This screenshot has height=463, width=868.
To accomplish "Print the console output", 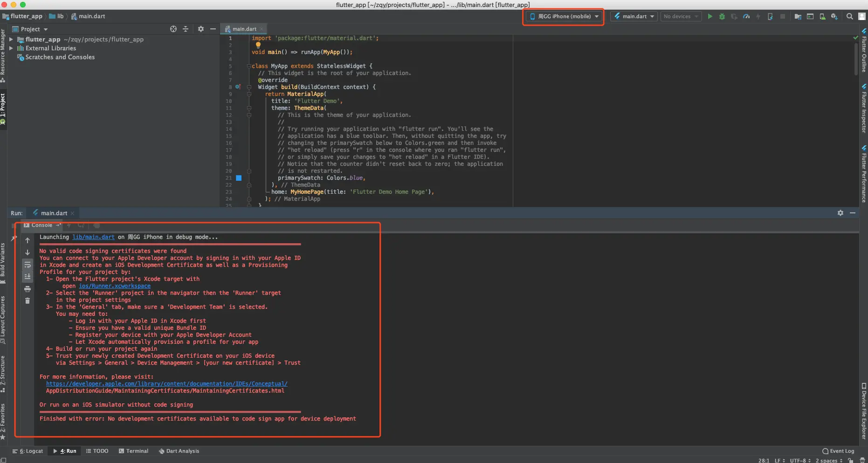I will (28, 289).
